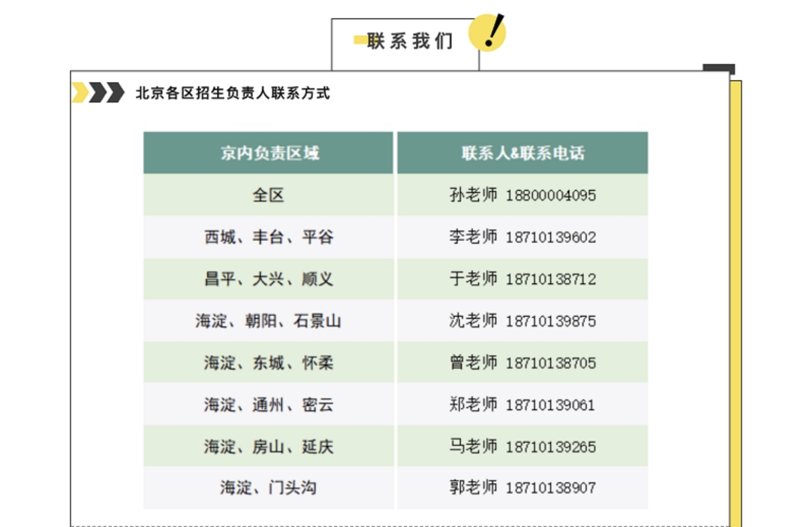Image resolution: width=812 pixels, height=527 pixels.
Task: Click 李老师 phone number 18710139602
Action: point(551,237)
